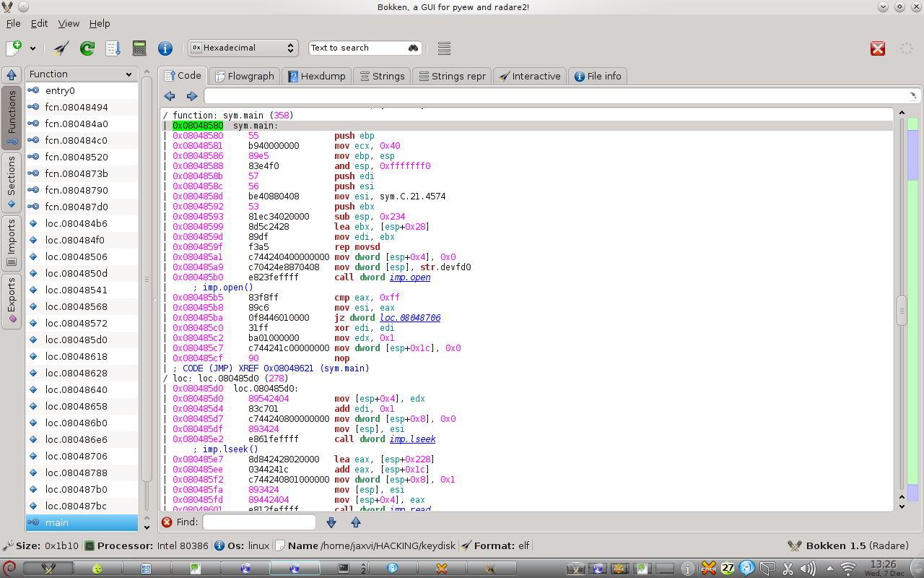The width and height of the screenshot is (924, 578).
Task: Click the find next down arrow
Action: [331, 522]
